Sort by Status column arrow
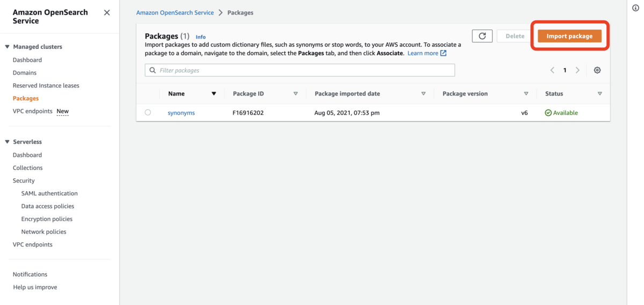 click(x=599, y=93)
